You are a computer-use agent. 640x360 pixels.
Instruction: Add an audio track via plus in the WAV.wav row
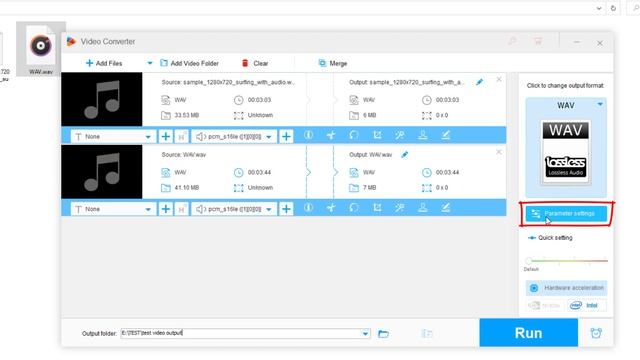(x=286, y=209)
